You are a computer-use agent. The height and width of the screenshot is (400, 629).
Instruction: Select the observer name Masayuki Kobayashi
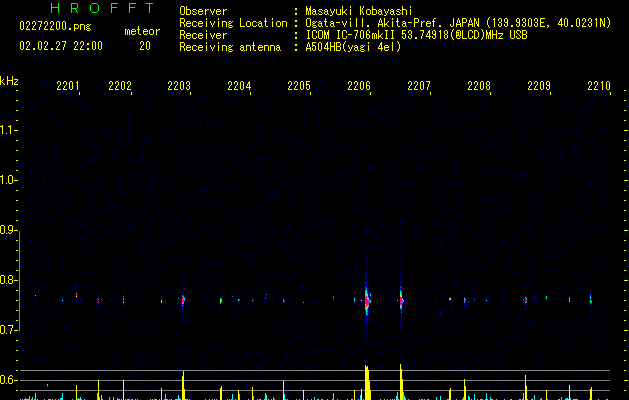pos(359,11)
